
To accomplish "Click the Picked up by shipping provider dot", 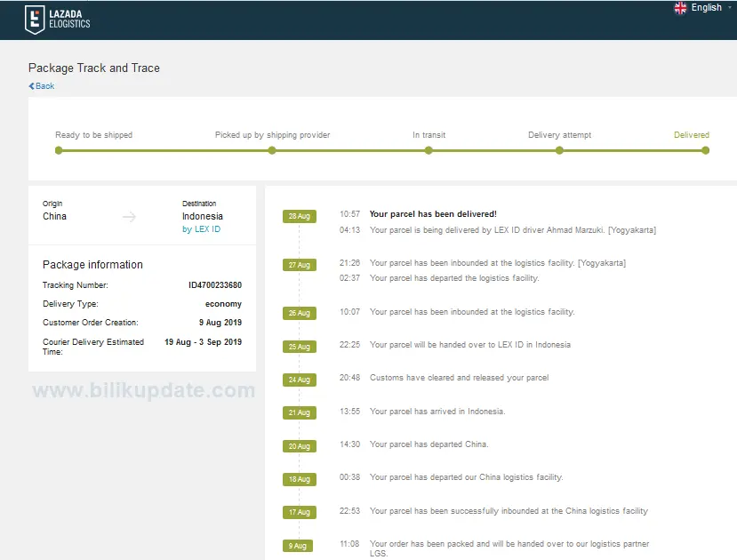I will [272, 150].
